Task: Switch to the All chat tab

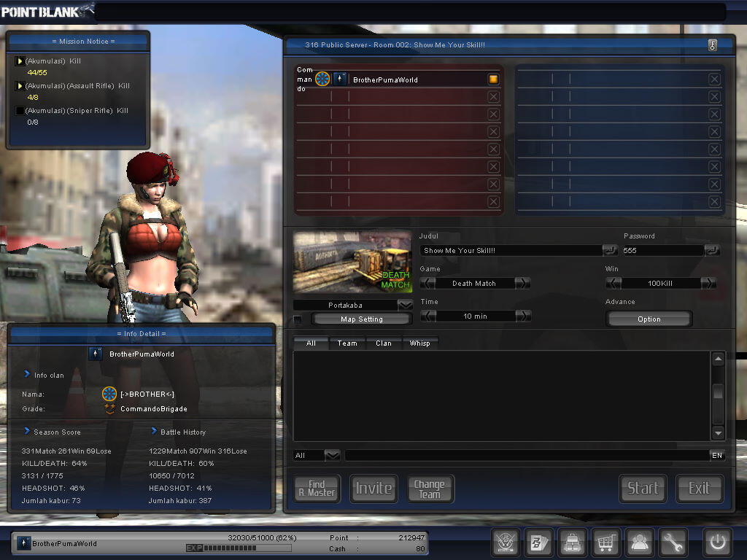Action: coord(311,343)
